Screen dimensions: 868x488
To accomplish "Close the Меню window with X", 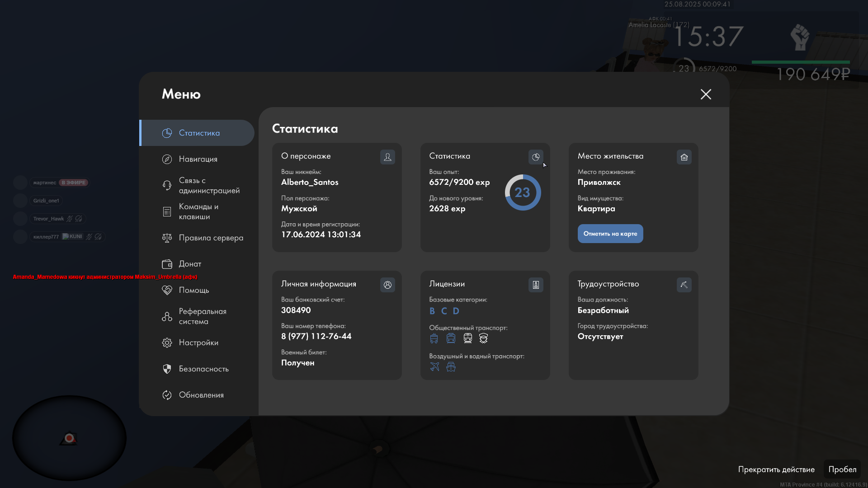I will click(x=706, y=94).
